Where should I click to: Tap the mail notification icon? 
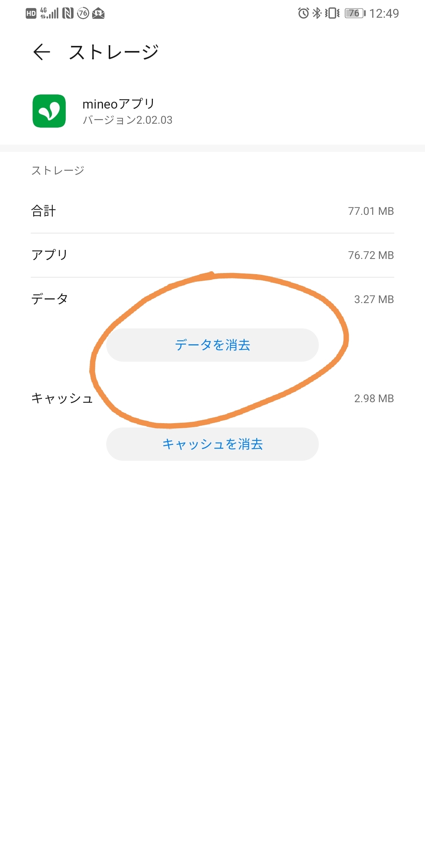[98, 14]
